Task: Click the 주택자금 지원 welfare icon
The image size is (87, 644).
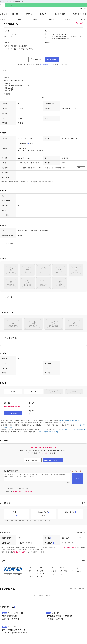Action: tap(11, 283)
